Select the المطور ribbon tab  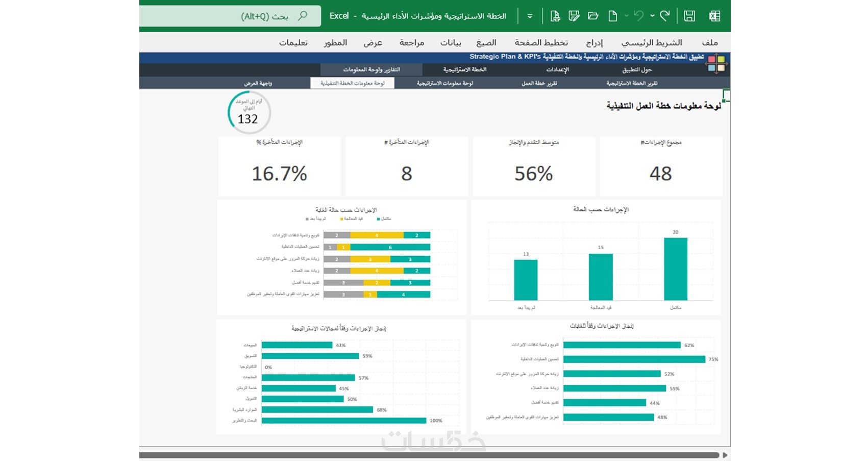335,42
